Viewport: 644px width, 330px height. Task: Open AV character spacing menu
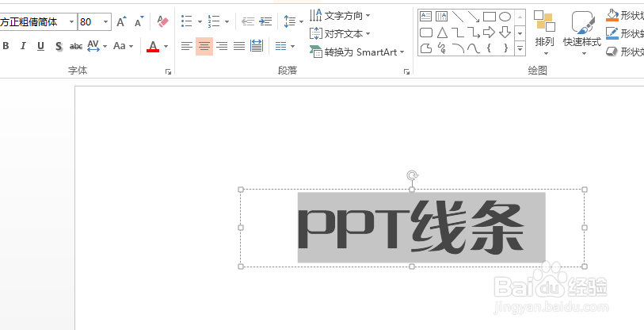(97, 46)
